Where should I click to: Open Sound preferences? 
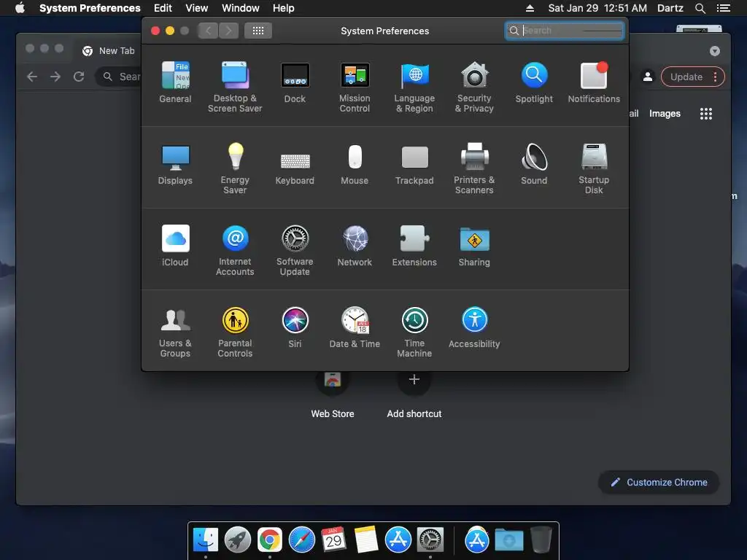tap(534, 164)
